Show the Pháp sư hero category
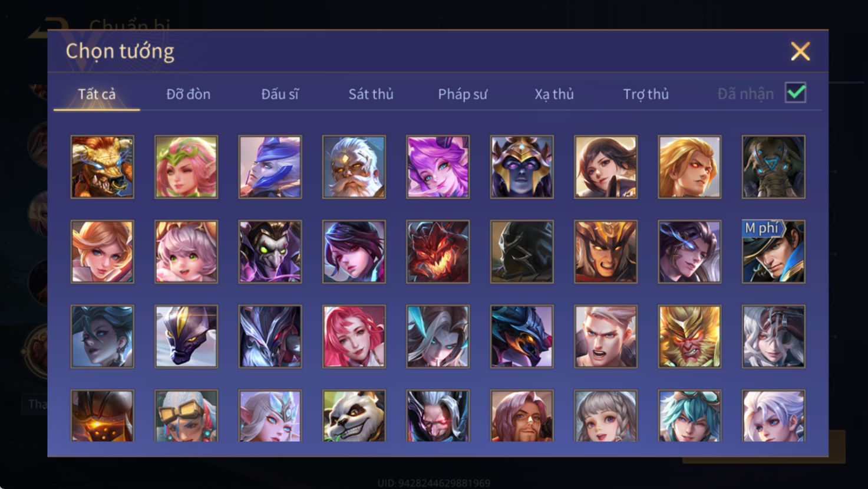Viewport: 868px width, 489px height. 463,94
